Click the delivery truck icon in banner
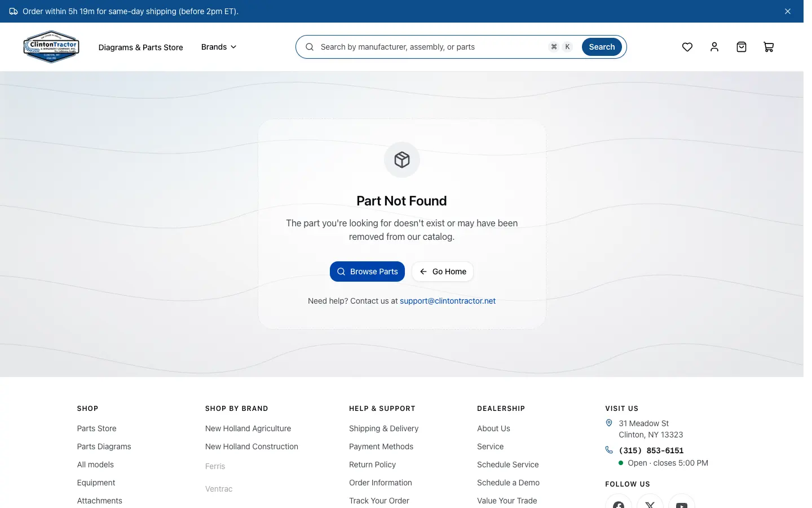This screenshot has width=812, height=508. coord(14,11)
